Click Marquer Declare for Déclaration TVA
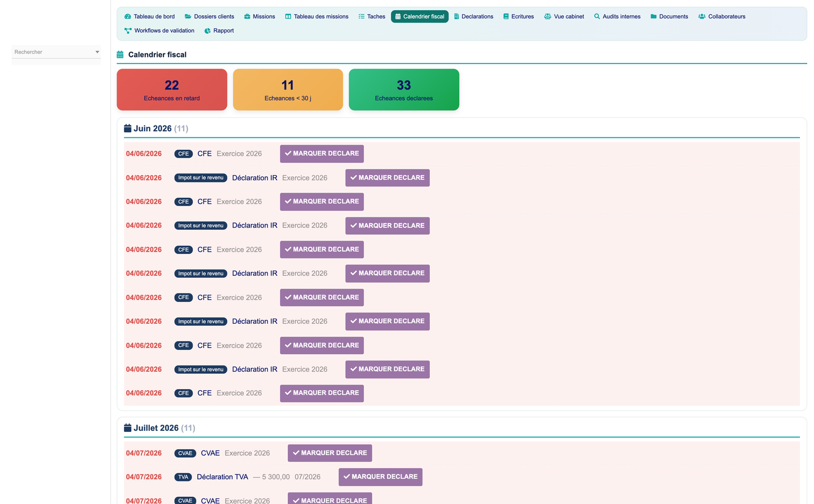The width and height of the screenshot is (814, 504). (x=380, y=477)
